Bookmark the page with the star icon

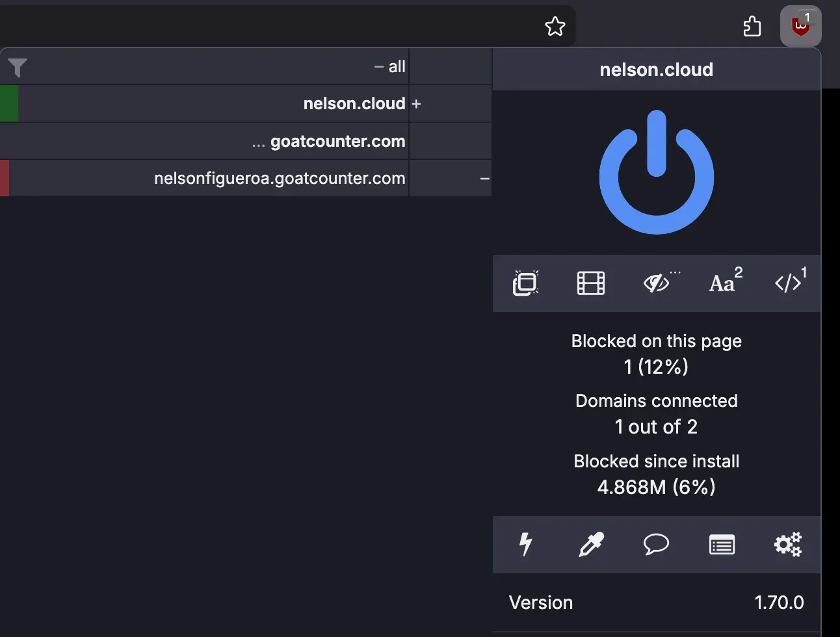pyautogui.click(x=555, y=26)
